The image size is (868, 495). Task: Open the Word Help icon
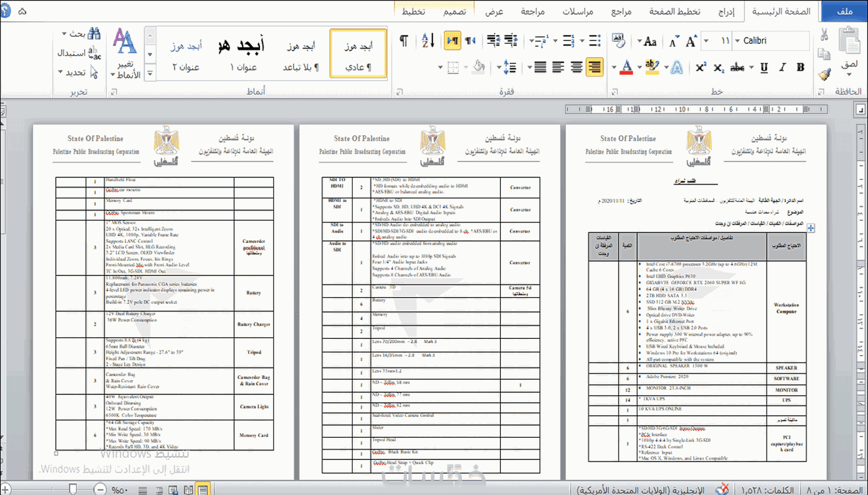coord(5,11)
